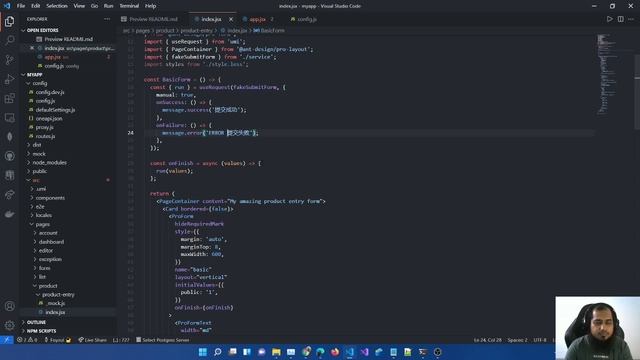640x360 pixels.
Task: Open the MongoDB leaf icon view
Action: pos(9,137)
